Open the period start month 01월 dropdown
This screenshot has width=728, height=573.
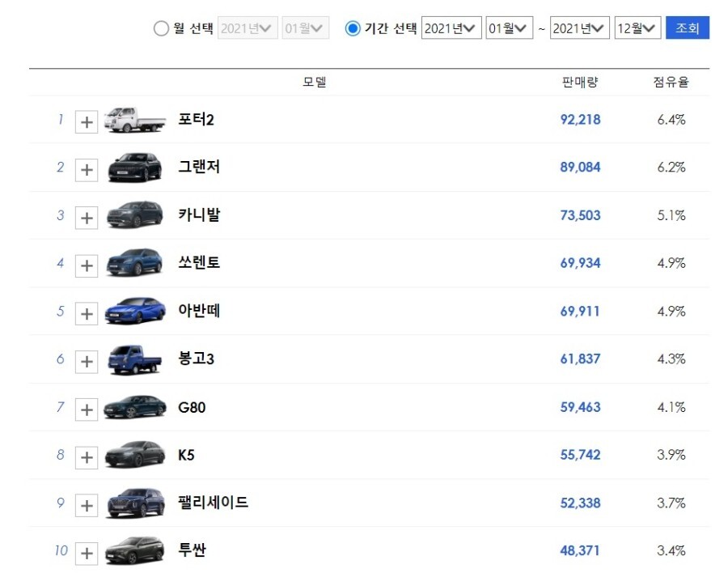[510, 28]
